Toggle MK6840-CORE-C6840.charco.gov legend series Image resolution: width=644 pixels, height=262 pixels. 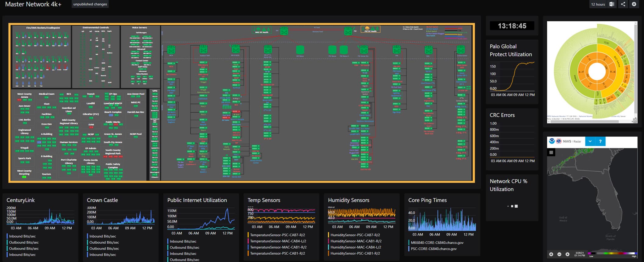pos(437,242)
